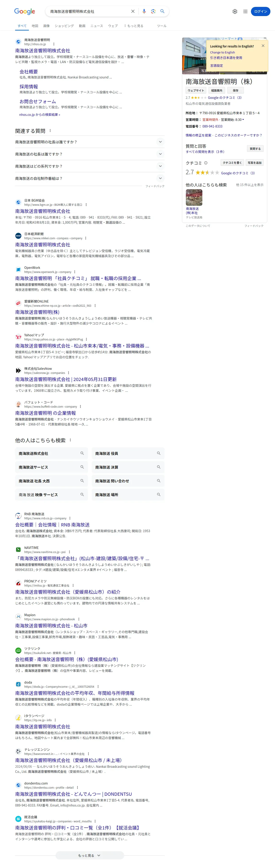Viewport: 275px width, 868px height.
Task: Click the 南海放送(株)本社 thumbnail
Action: [194, 198]
